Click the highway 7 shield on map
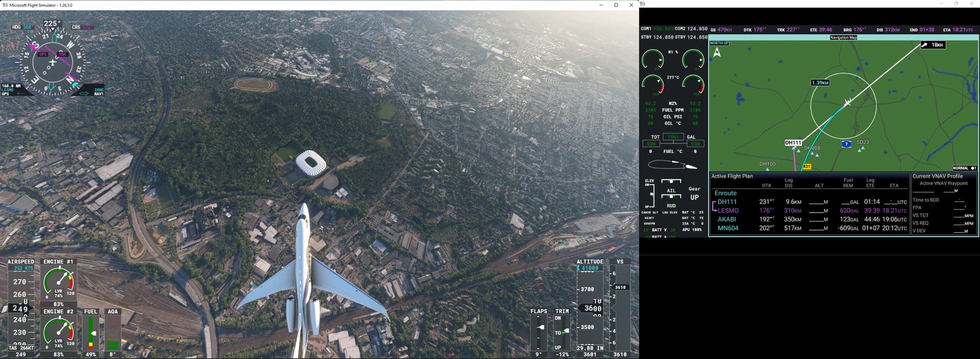 [x=846, y=144]
